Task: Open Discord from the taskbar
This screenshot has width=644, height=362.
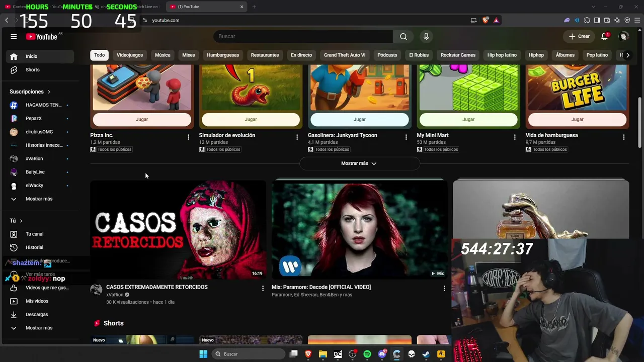Action: (382, 354)
